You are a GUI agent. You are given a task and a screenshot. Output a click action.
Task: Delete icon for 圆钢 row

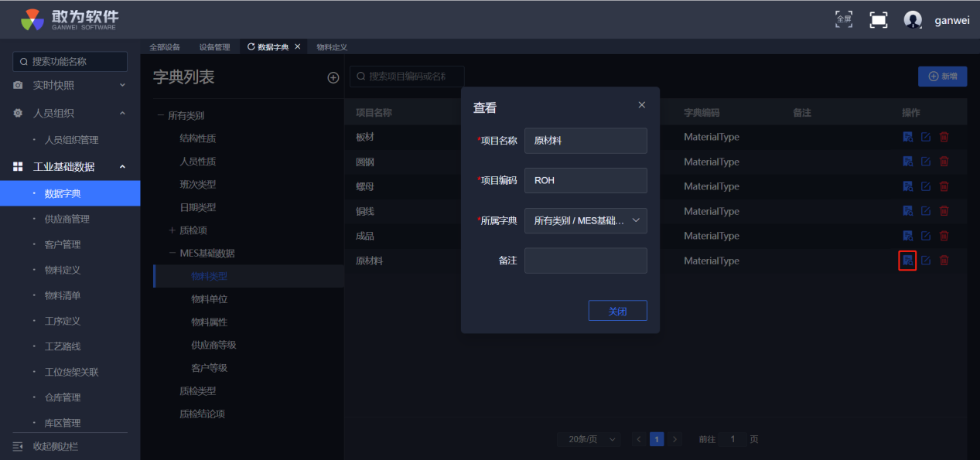pyautogui.click(x=944, y=162)
